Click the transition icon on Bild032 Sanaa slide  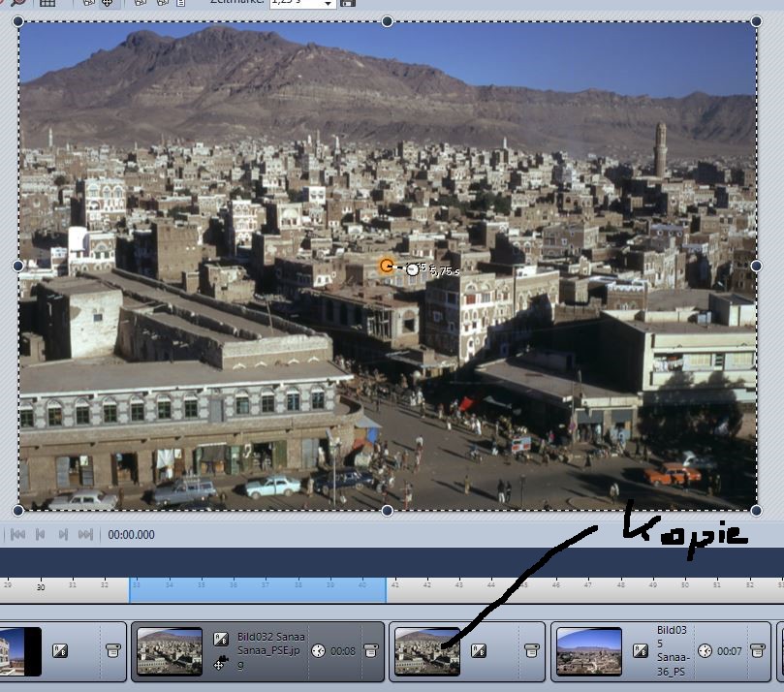221,639
